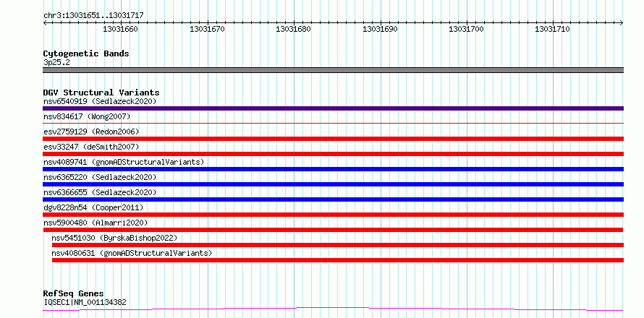Select the red esv2759129 variant bar
Viewport: 644px width, 318px height.
(x=333, y=139)
